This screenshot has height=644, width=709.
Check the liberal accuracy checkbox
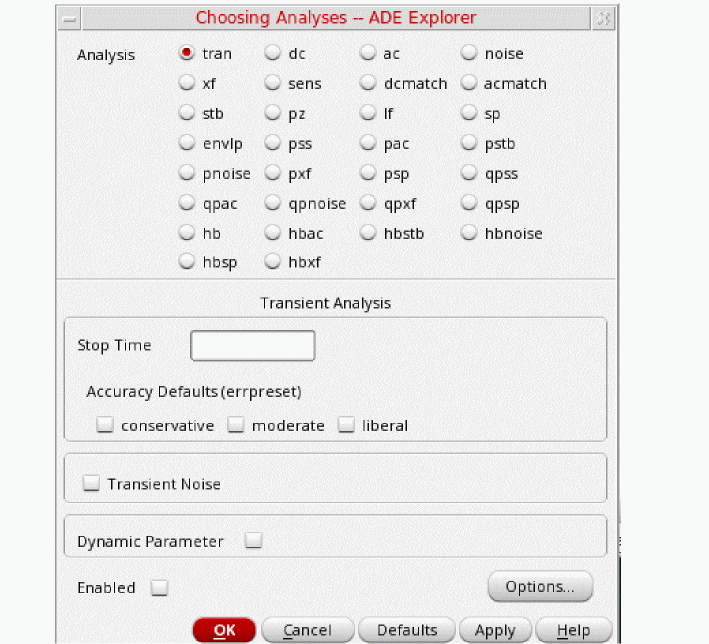point(346,425)
